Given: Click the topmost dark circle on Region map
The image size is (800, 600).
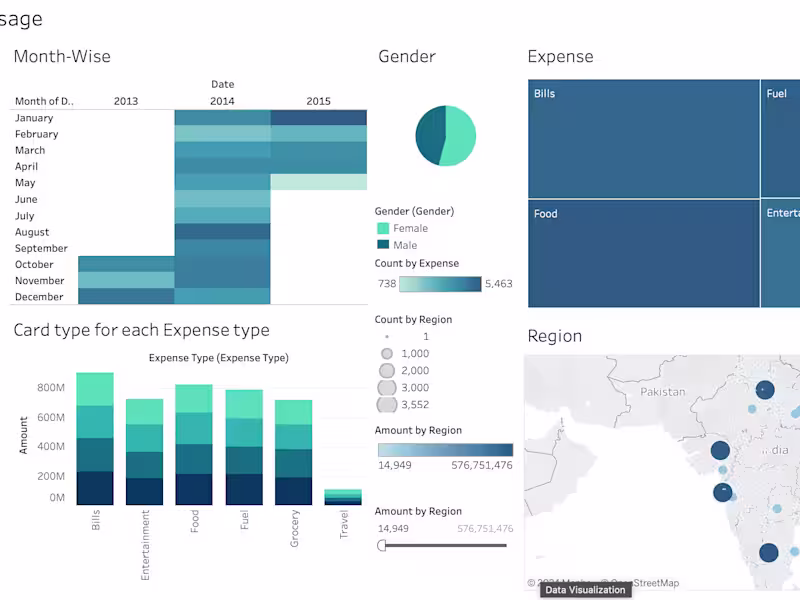Looking at the screenshot, I should 765,390.
